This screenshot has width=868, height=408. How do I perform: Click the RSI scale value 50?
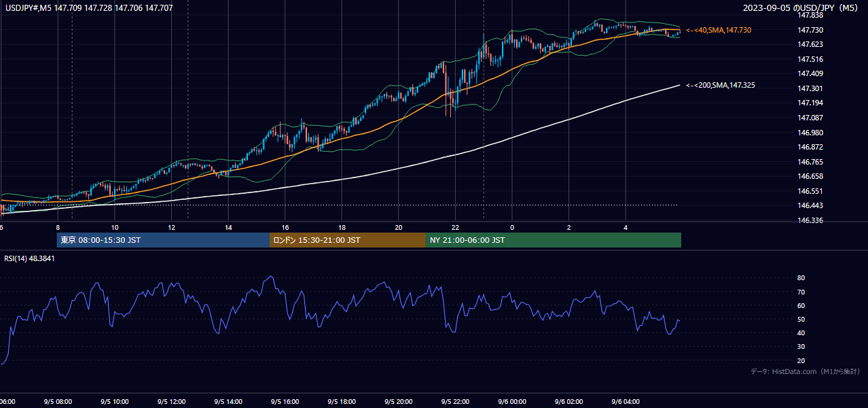click(x=801, y=319)
